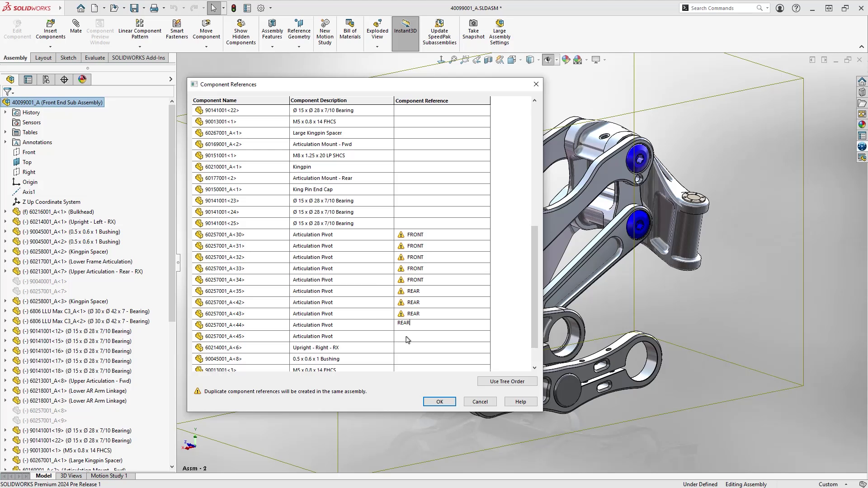Expand the Bulkhead 60216001_A component

pyautogui.click(x=5, y=212)
